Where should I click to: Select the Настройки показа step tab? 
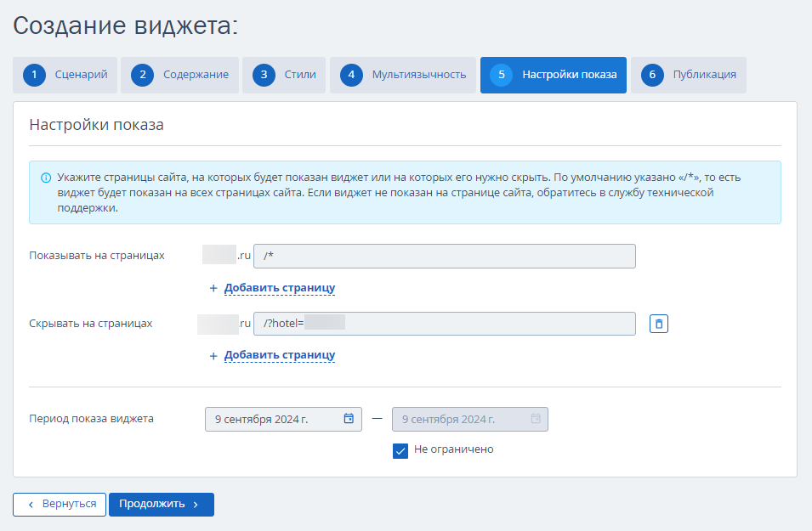point(553,75)
